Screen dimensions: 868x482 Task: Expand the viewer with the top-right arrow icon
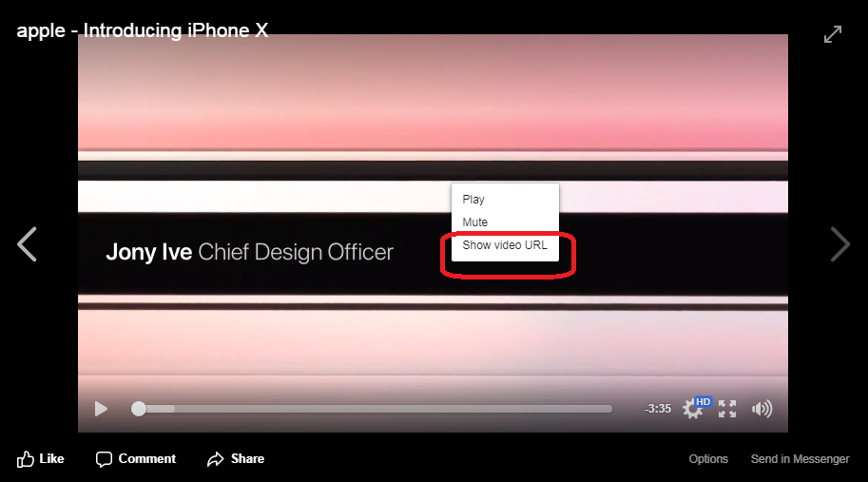click(x=833, y=34)
